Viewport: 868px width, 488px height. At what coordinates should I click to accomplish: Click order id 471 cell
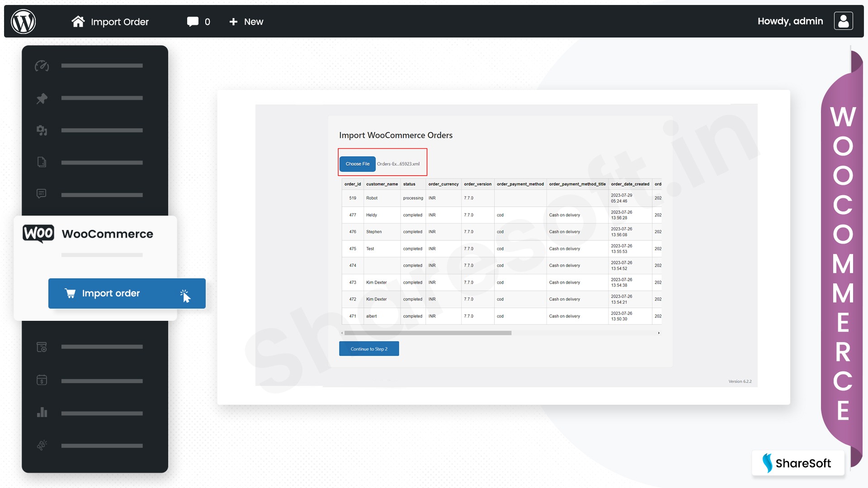click(353, 316)
